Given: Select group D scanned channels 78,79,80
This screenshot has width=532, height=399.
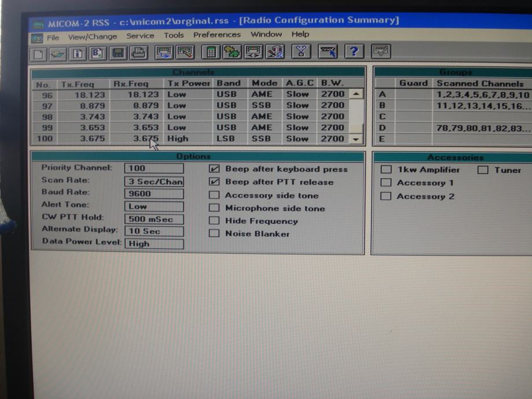Looking at the screenshot, I should (483, 128).
